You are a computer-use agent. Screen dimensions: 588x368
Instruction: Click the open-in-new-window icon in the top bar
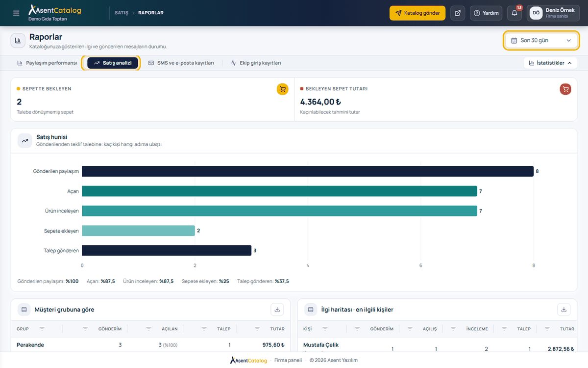[x=458, y=13]
